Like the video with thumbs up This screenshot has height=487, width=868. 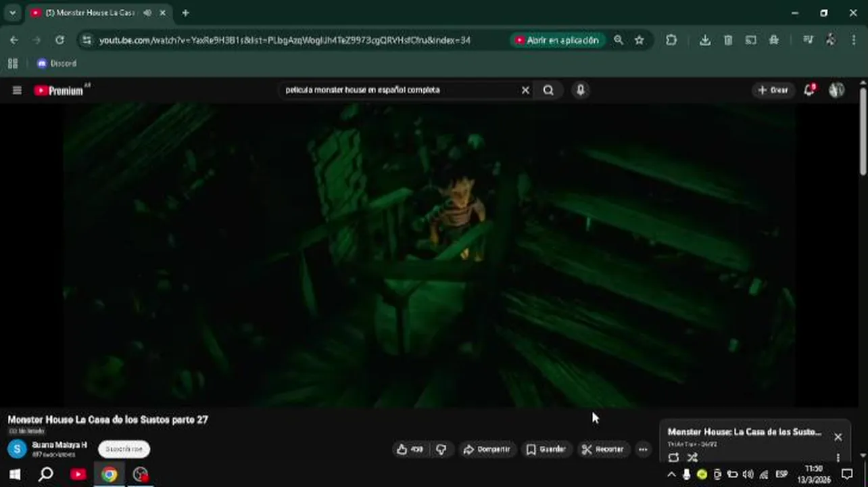410,449
